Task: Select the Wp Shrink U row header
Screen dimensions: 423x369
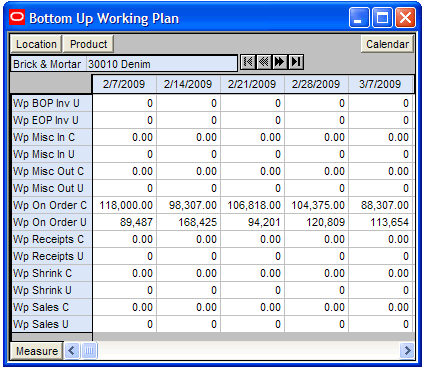Action: (52, 290)
